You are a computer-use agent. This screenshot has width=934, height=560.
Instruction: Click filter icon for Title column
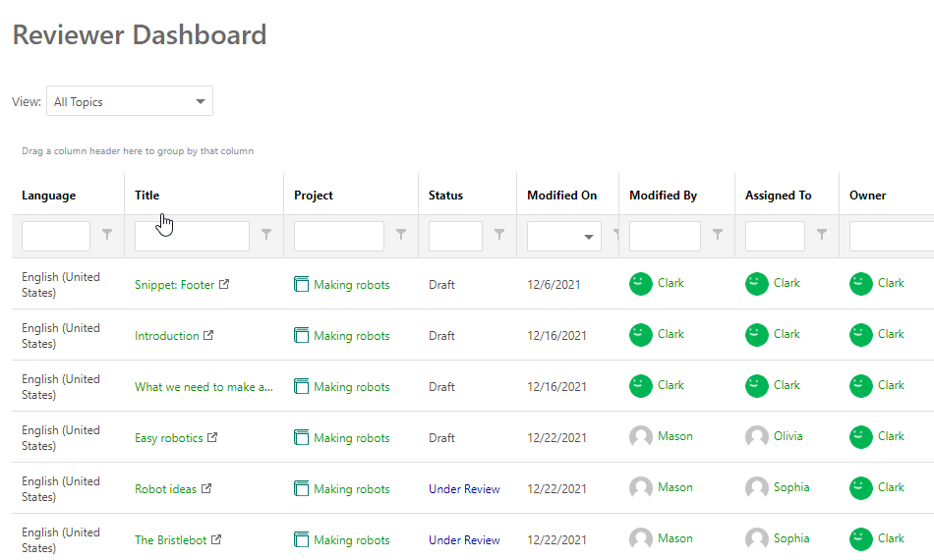[x=266, y=235]
